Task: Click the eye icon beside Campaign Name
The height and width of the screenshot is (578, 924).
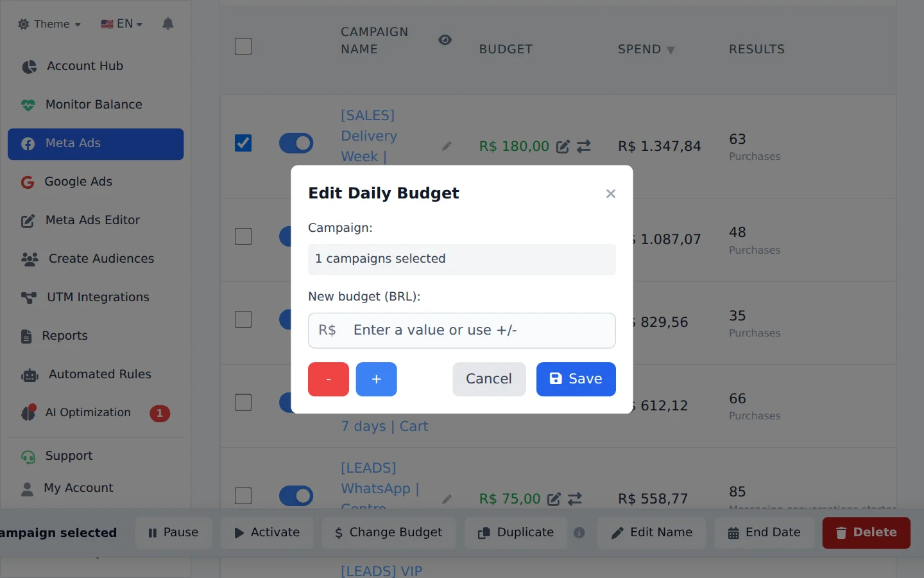Action: (x=445, y=40)
